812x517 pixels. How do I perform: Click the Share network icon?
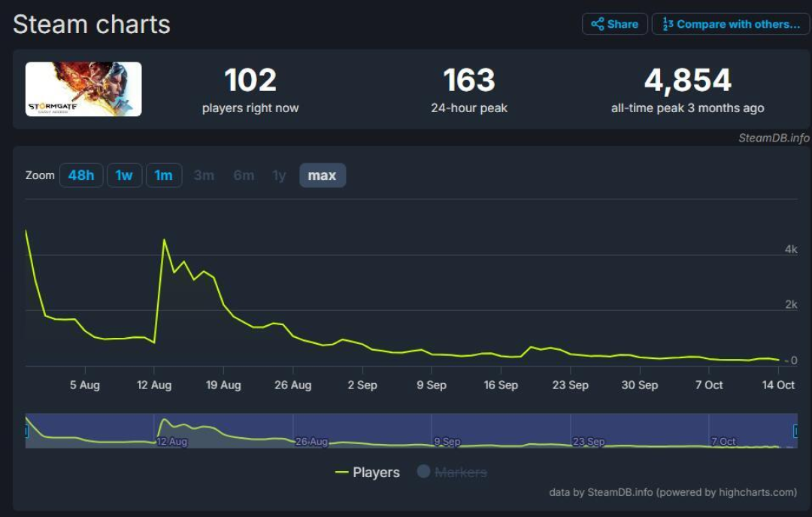598,24
